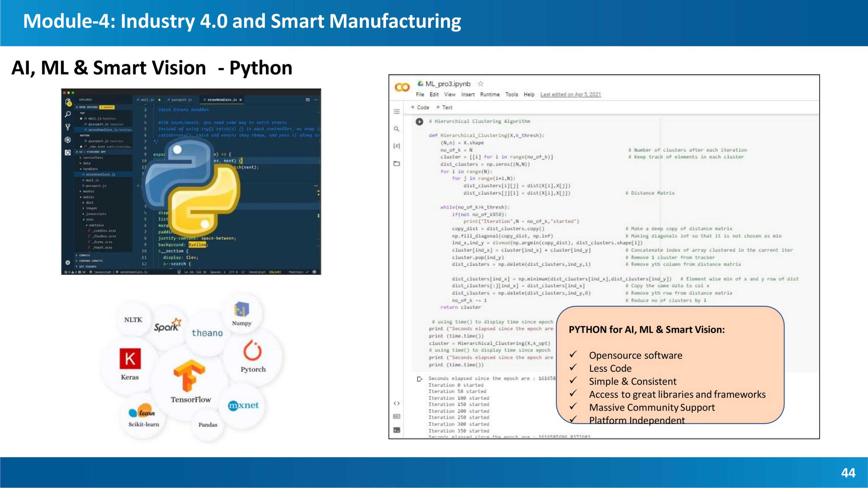Click the theano logo

click(x=207, y=333)
